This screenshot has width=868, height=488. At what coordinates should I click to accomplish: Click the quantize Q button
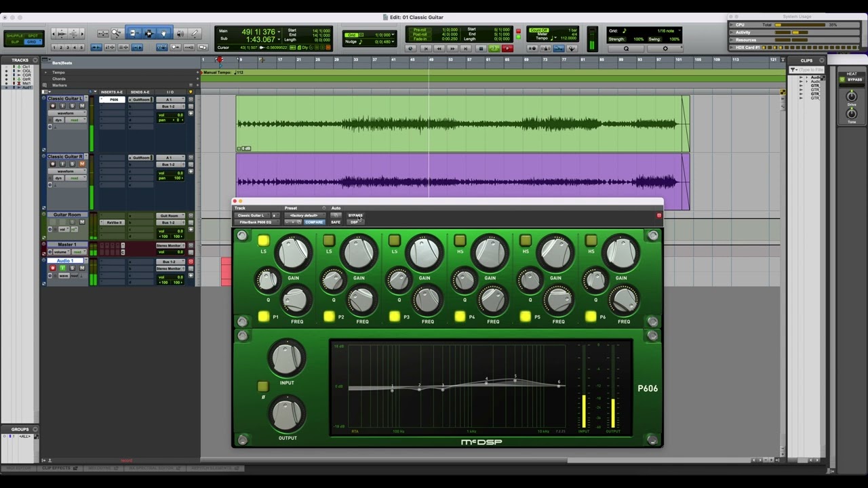point(626,48)
